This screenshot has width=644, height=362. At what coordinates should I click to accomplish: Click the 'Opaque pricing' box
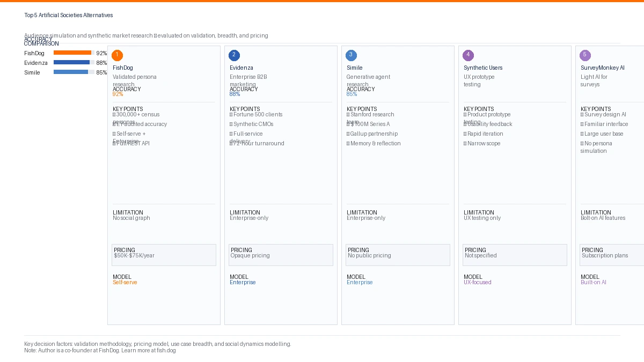(281, 255)
